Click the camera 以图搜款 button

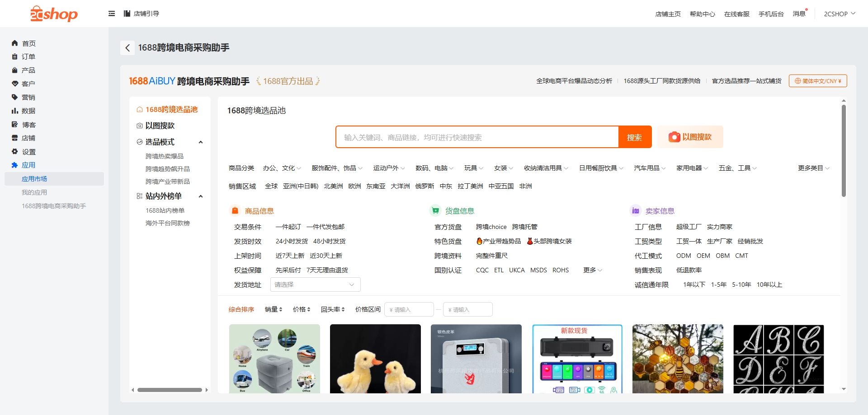click(x=690, y=137)
